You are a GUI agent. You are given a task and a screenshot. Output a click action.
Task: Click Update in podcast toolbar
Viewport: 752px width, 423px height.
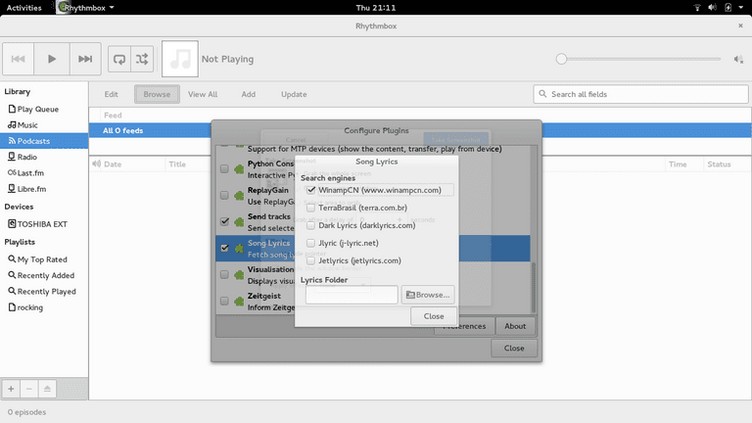[294, 94]
